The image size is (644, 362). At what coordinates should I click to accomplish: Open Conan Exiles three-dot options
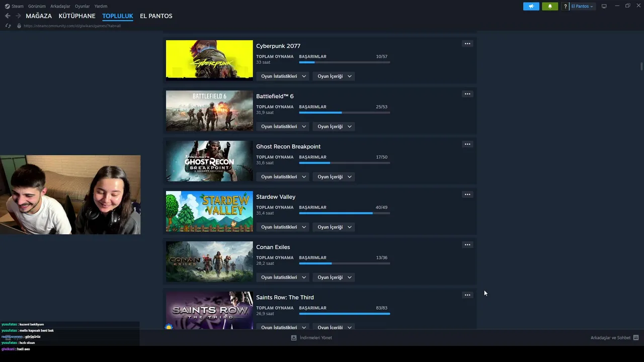click(467, 245)
